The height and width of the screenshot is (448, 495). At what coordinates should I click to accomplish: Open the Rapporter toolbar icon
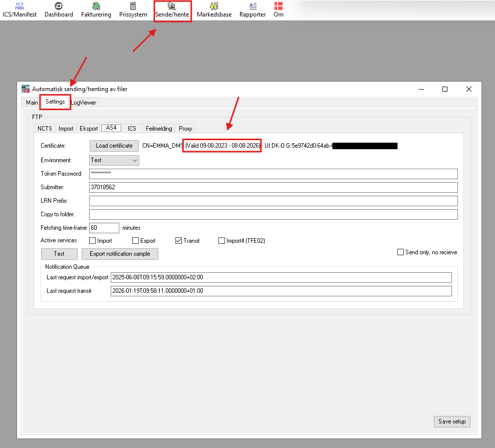(x=253, y=10)
